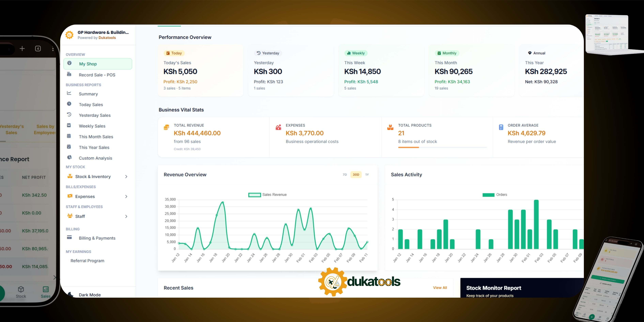Expand the Stock & Inventory section
The width and height of the screenshot is (644, 322).
click(x=126, y=177)
